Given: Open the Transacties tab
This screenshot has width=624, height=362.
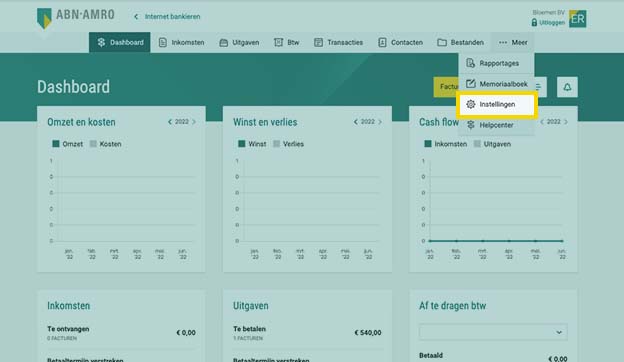Looking at the screenshot, I should (338, 42).
